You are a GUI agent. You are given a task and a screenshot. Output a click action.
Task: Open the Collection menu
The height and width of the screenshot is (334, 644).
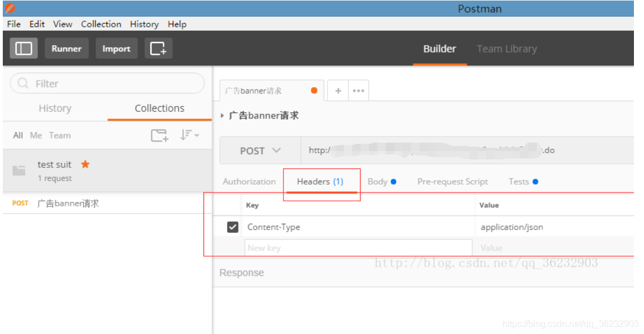pos(101,24)
